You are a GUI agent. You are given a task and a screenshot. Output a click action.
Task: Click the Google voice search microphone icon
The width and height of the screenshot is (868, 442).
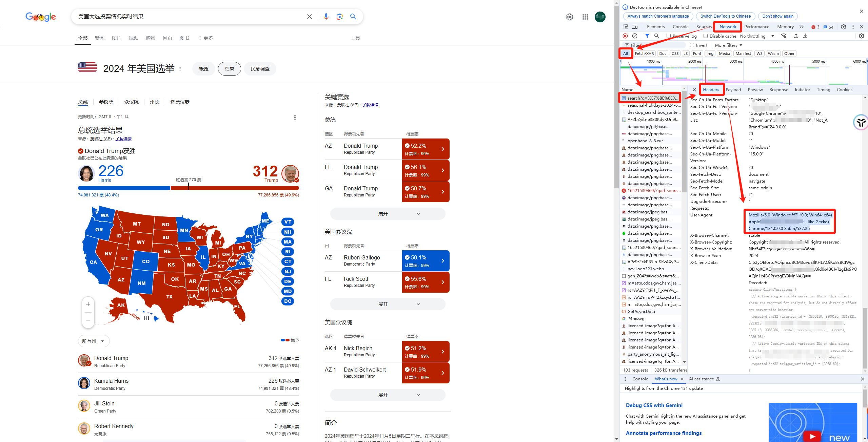click(x=326, y=17)
